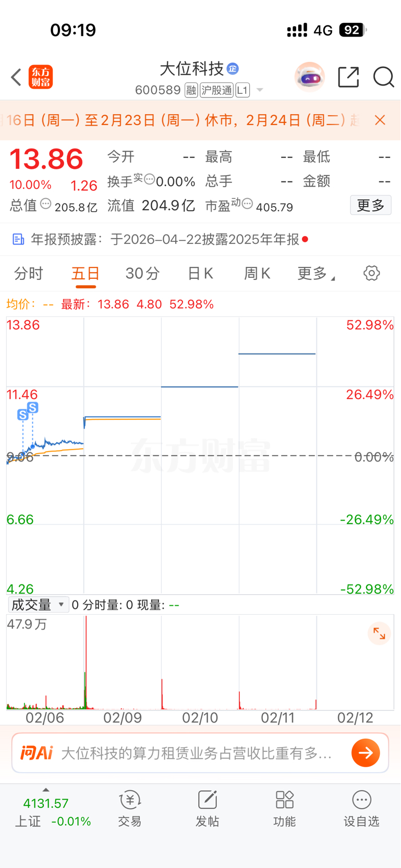
Task: Submit the AI question with orange arrow
Action: [x=366, y=753]
